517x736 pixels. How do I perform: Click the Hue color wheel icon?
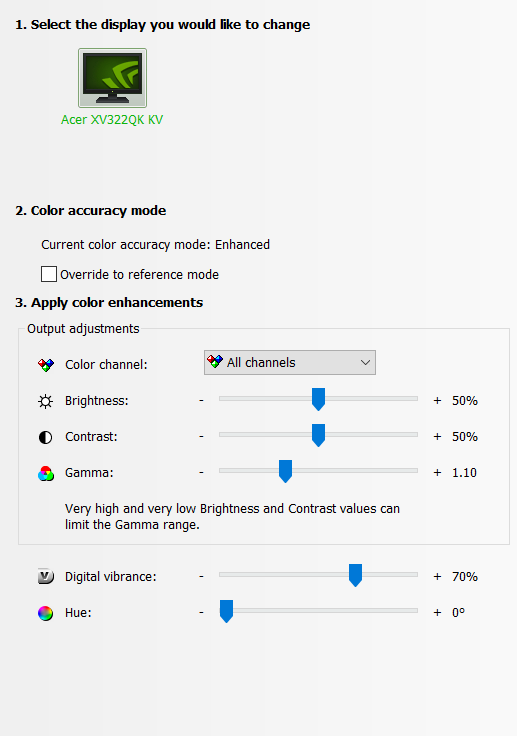pyautogui.click(x=45, y=613)
